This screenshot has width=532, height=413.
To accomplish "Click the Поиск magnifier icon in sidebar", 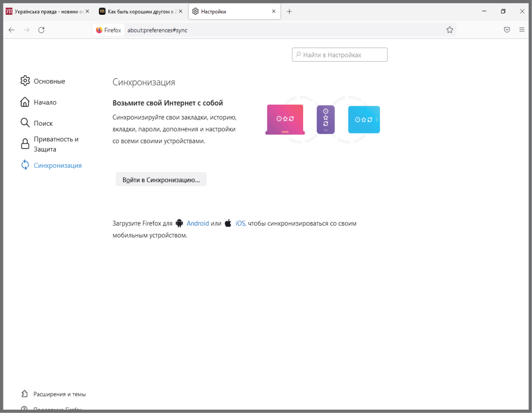I will click(25, 123).
